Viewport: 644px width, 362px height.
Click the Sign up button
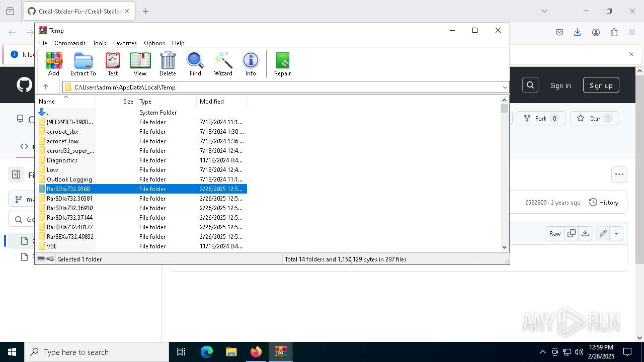(x=601, y=85)
